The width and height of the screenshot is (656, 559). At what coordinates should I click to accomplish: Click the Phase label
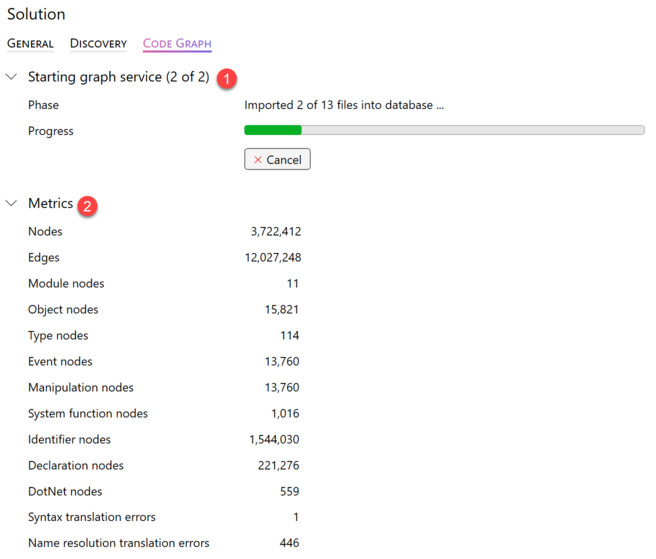click(x=44, y=105)
